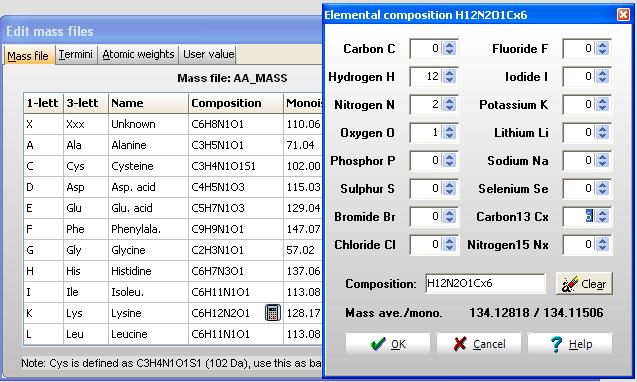Select the Cysteine composition C3H4N1O1S1 cell
This screenshot has width=637, height=382.
236,166
